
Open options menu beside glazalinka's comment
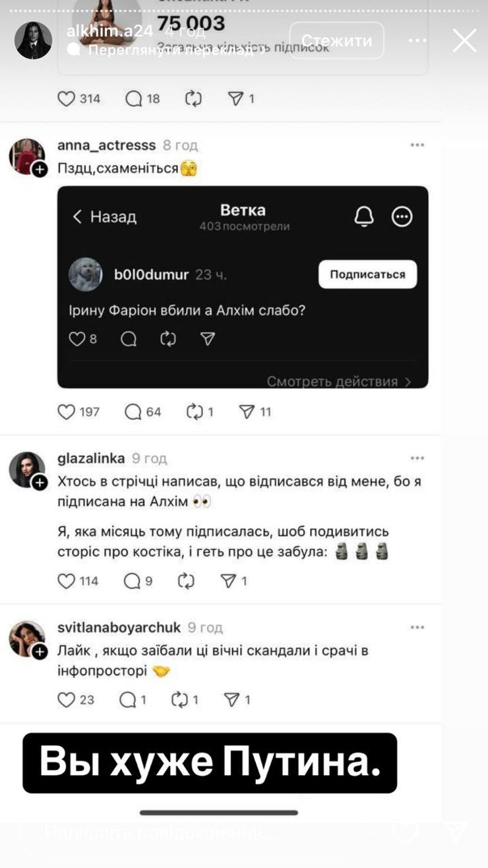[417, 457]
